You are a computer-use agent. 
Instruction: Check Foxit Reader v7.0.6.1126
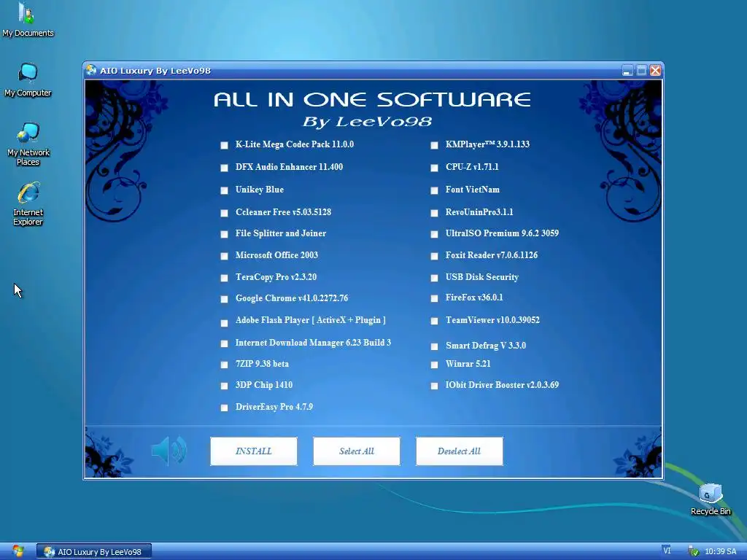coord(434,256)
